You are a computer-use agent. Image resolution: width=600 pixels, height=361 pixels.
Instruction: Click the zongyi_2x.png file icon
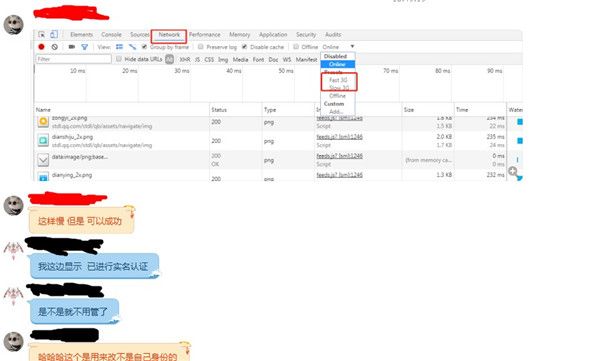(43, 122)
